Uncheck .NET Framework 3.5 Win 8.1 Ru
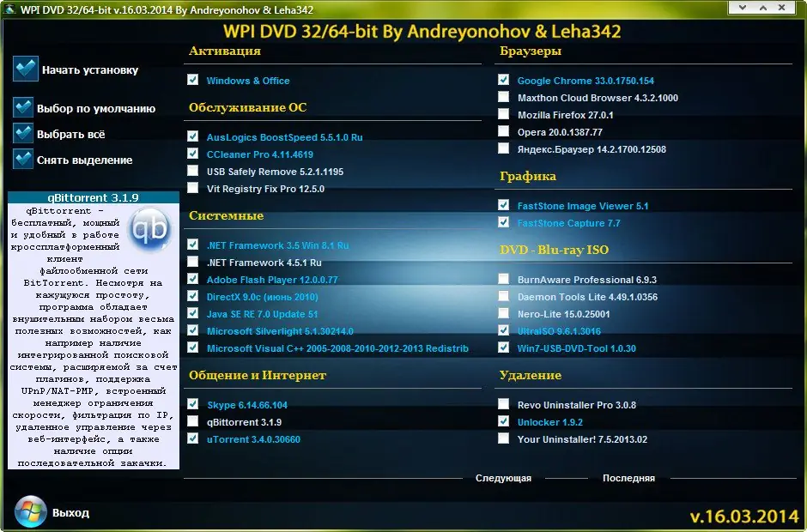This screenshot has height=532, width=807. pyautogui.click(x=193, y=245)
